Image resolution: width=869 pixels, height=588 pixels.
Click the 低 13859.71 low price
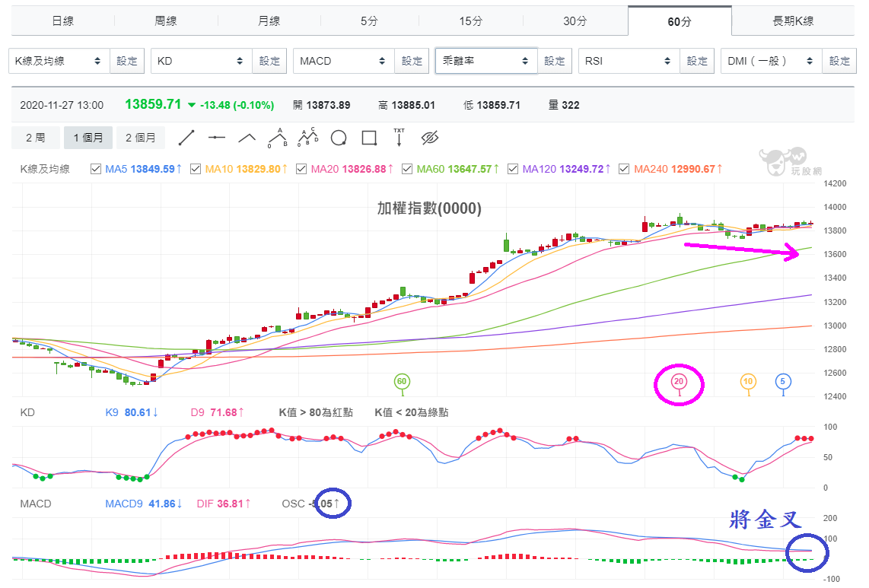pos(492,105)
